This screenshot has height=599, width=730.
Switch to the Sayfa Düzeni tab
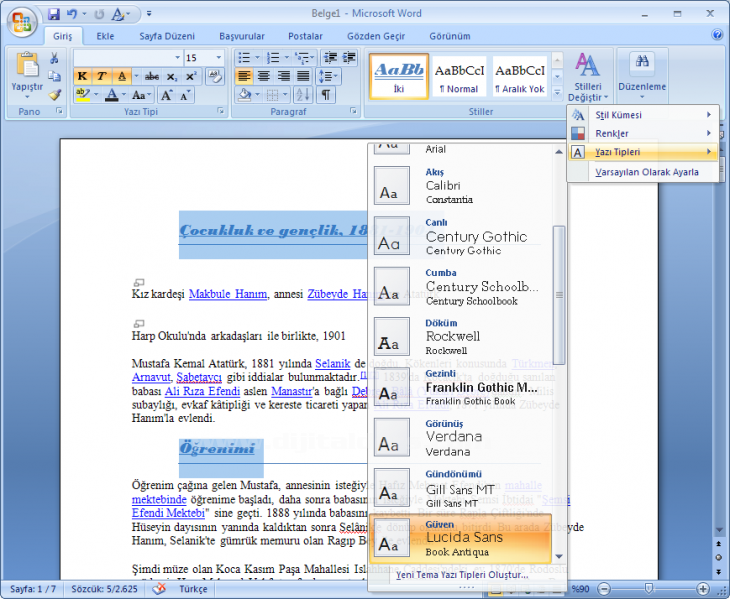pyautogui.click(x=165, y=36)
